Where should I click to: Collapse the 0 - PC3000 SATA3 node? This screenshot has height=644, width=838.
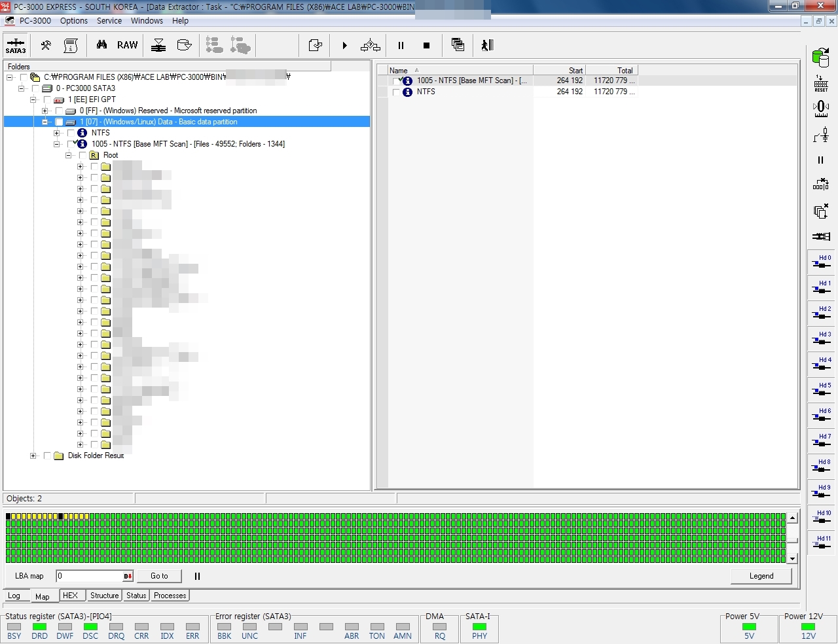click(x=22, y=88)
